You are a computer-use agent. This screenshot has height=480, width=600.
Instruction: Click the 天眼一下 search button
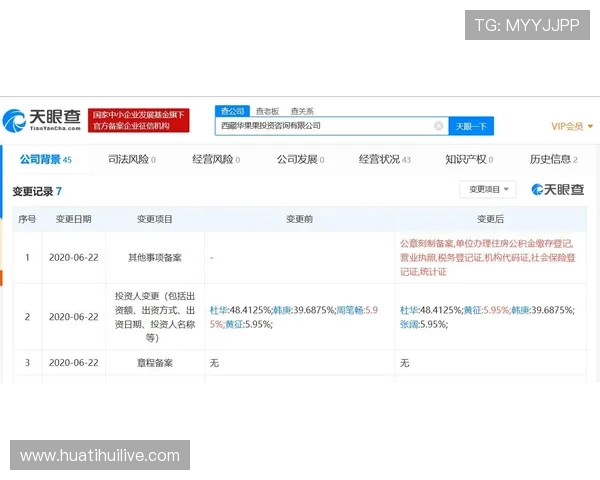[x=471, y=126]
